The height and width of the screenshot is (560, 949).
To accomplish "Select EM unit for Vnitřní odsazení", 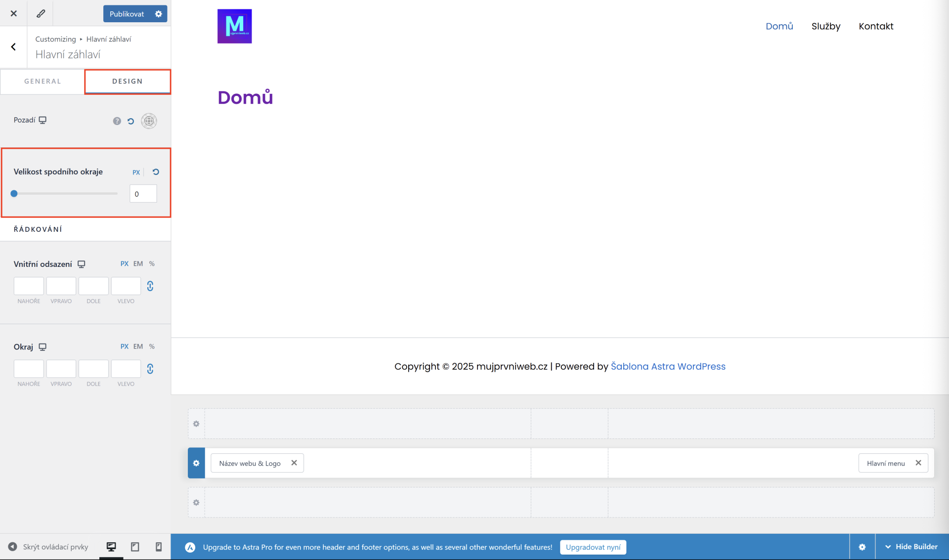I will pos(138,264).
